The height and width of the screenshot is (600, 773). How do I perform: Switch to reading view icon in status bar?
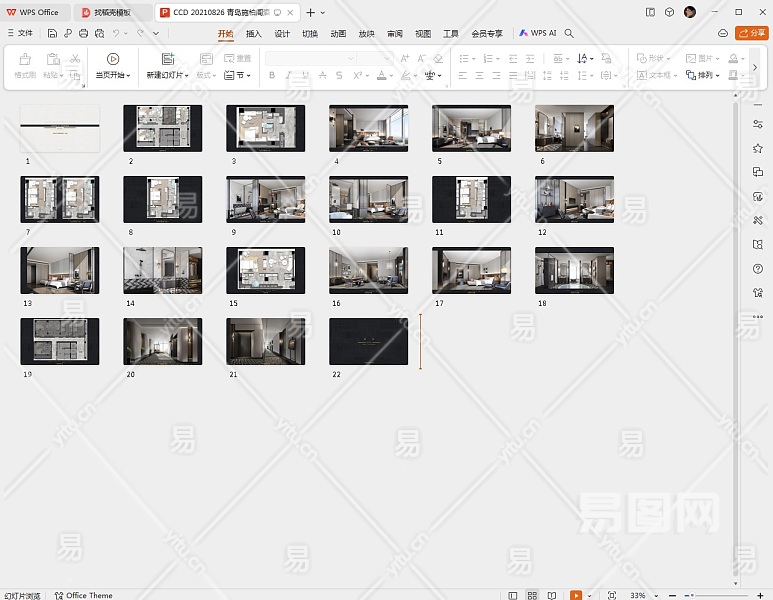[551, 595]
